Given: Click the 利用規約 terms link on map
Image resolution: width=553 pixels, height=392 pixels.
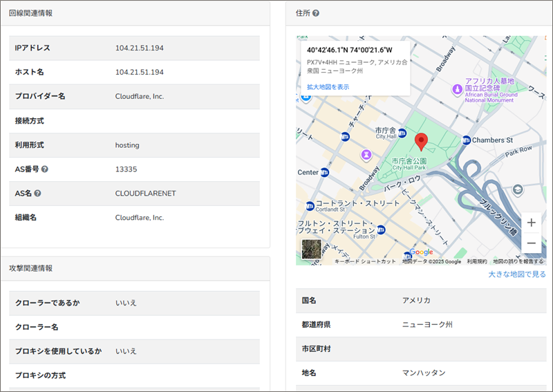Looking at the screenshot, I should click(x=476, y=261).
